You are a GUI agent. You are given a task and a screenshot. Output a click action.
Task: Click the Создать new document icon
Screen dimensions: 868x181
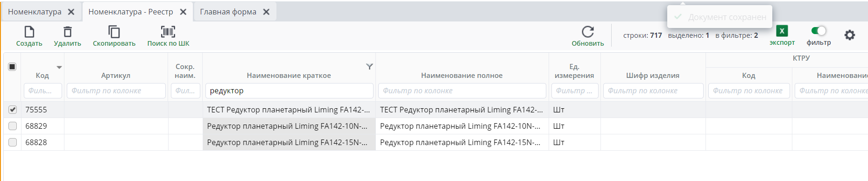(29, 32)
